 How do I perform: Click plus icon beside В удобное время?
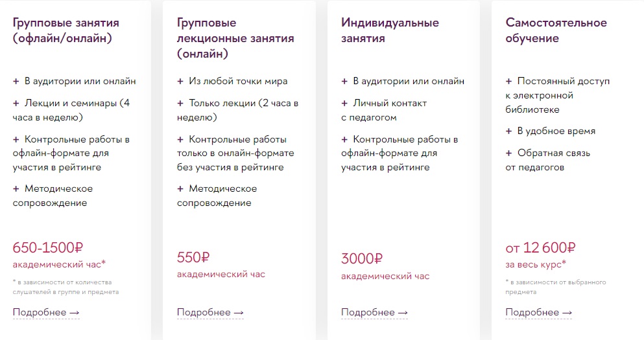pyautogui.click(x=508, y=131)
